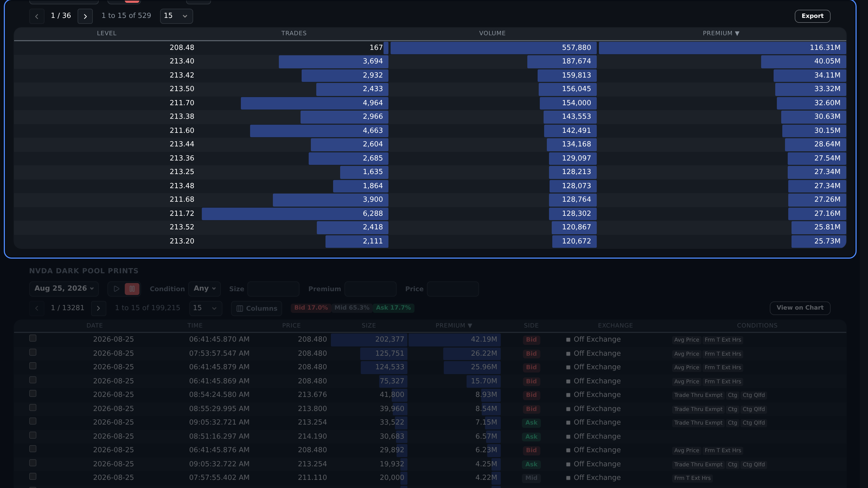Go to next page of price levels
Screen dimensions: 868x488
pyautogui.click(x=85, y=16)
